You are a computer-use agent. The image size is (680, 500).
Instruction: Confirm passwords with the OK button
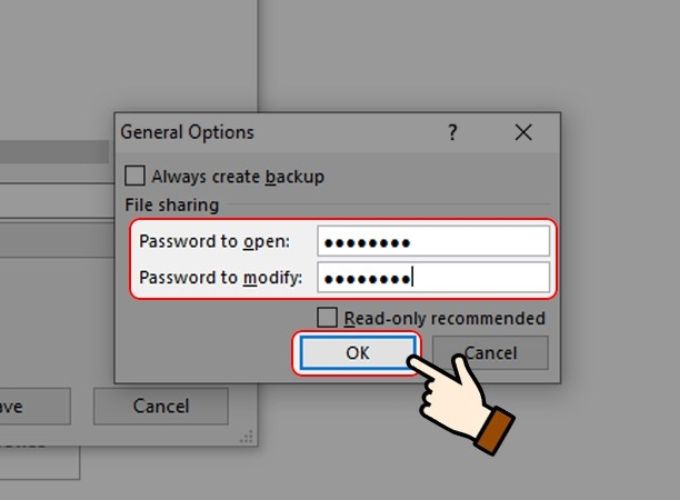(357, 353)
